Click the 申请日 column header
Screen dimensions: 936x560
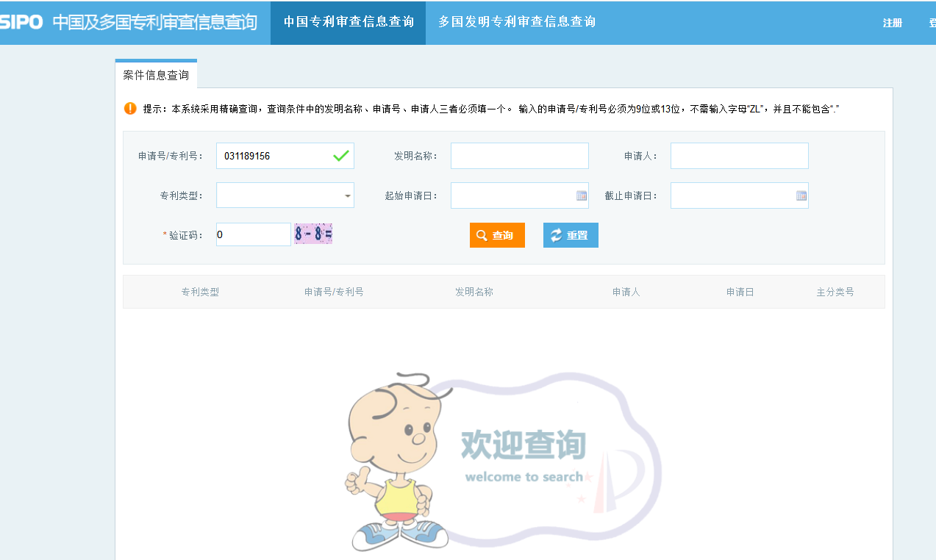click(740, 292)
